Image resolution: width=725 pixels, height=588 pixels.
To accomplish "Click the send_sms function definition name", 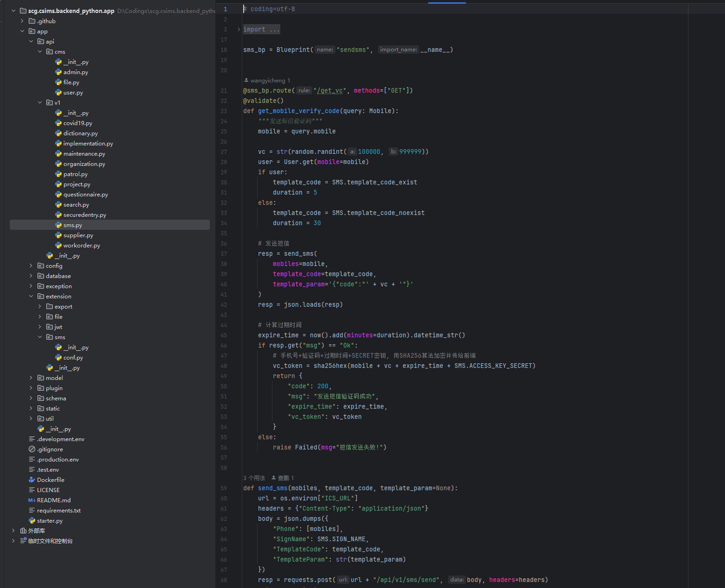I will tap(273, 488).
